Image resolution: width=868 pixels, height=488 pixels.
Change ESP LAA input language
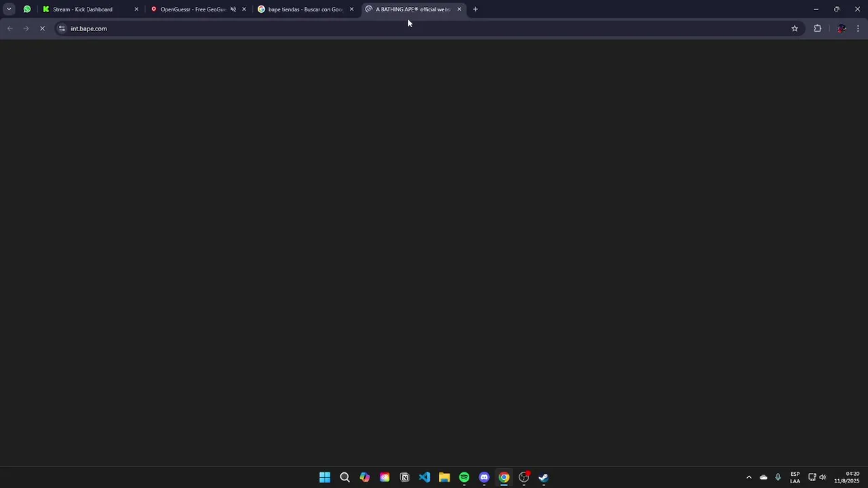click(x=795, y=477)
